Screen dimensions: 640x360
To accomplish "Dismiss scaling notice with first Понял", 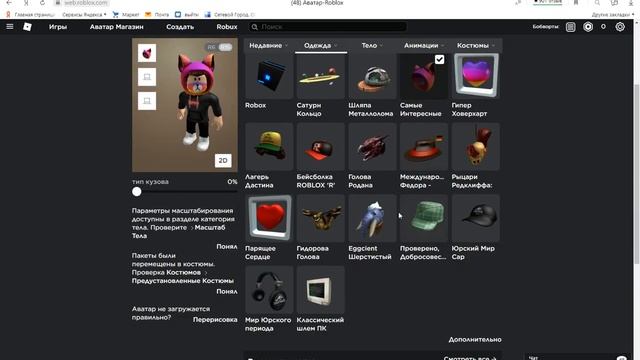I will pyautogui.click(x=227, y=247).
